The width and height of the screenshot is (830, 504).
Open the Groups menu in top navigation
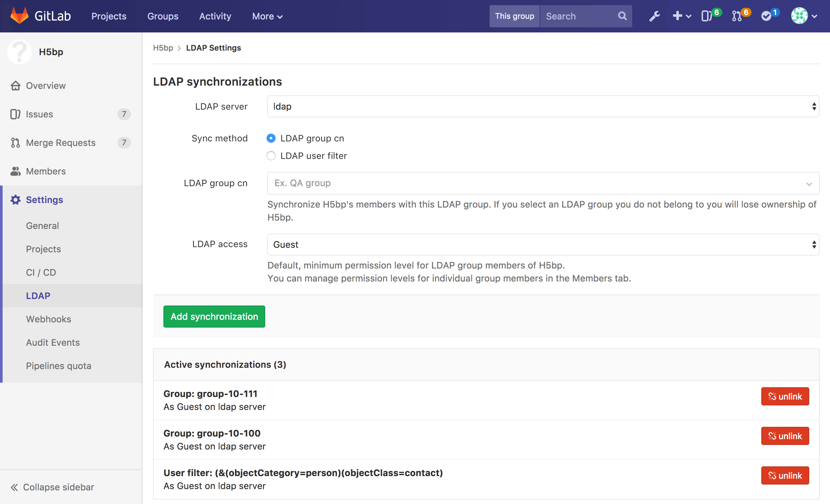[x=162, y=16]
